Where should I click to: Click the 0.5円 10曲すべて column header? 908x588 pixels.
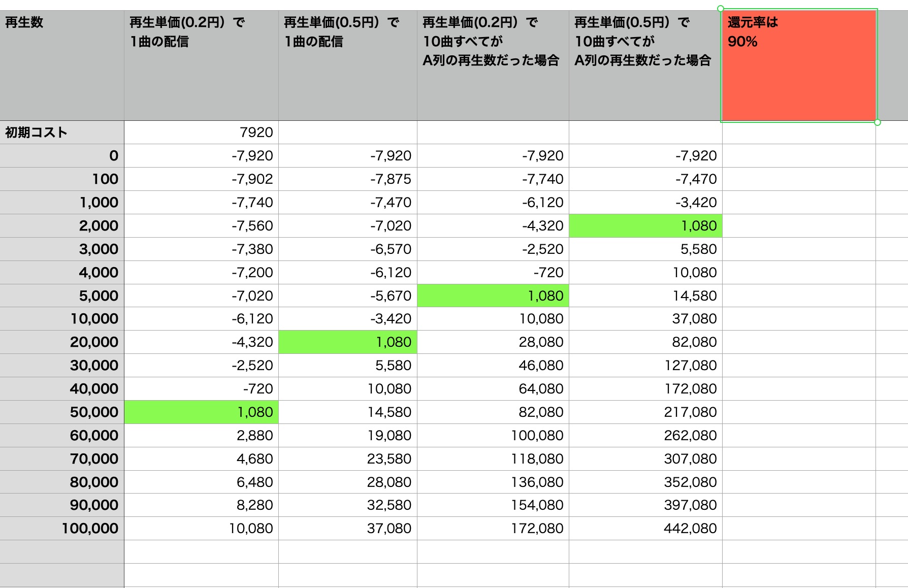pyautogui.click(x=645, y=66)
